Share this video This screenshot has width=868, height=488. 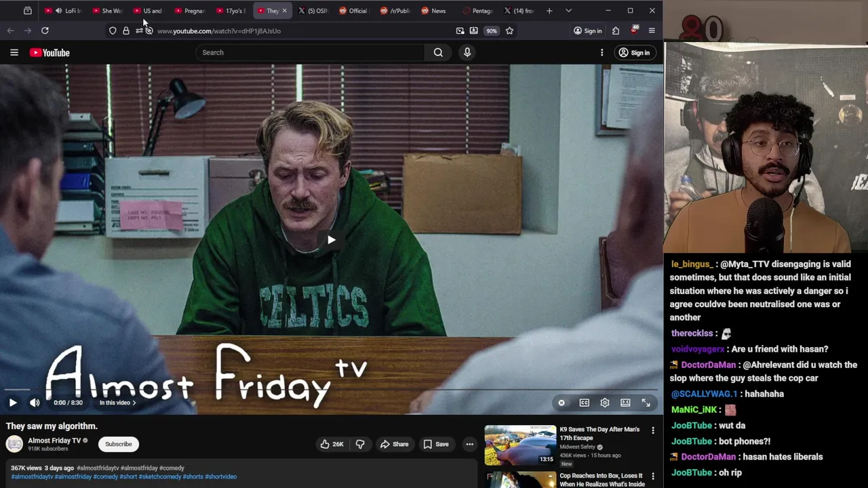[394, 444]
